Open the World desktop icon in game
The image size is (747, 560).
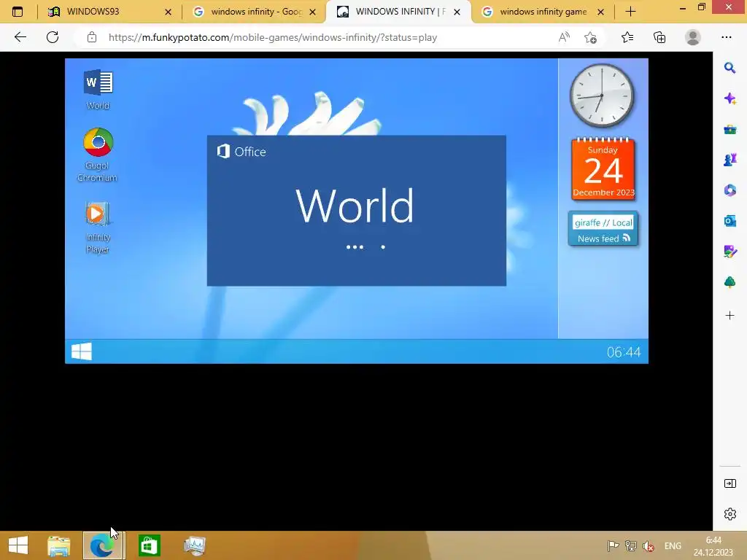(98, 89)
